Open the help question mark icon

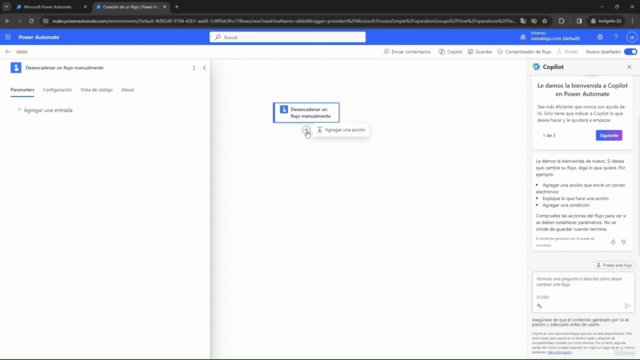[x=616, y=37]
